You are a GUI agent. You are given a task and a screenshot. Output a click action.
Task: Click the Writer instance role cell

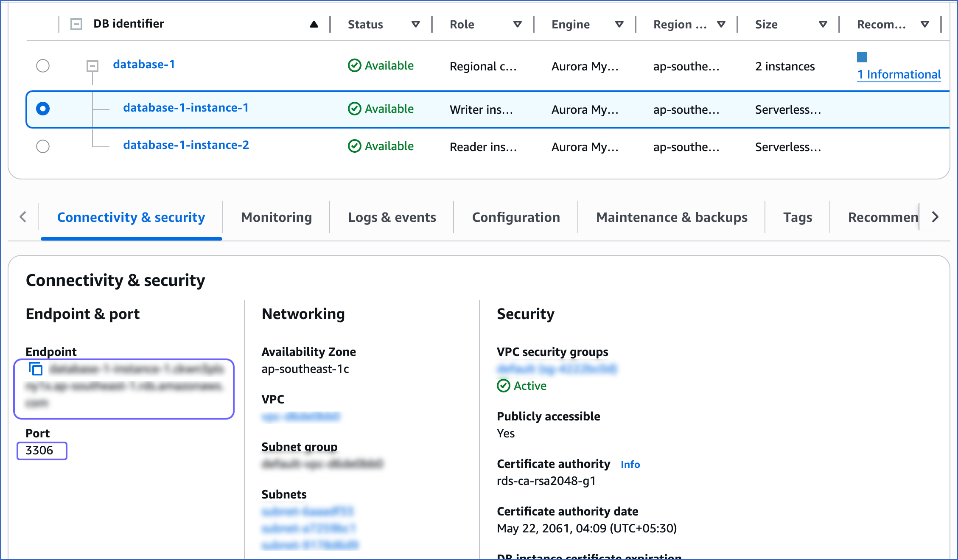click(x=481, y=109)
